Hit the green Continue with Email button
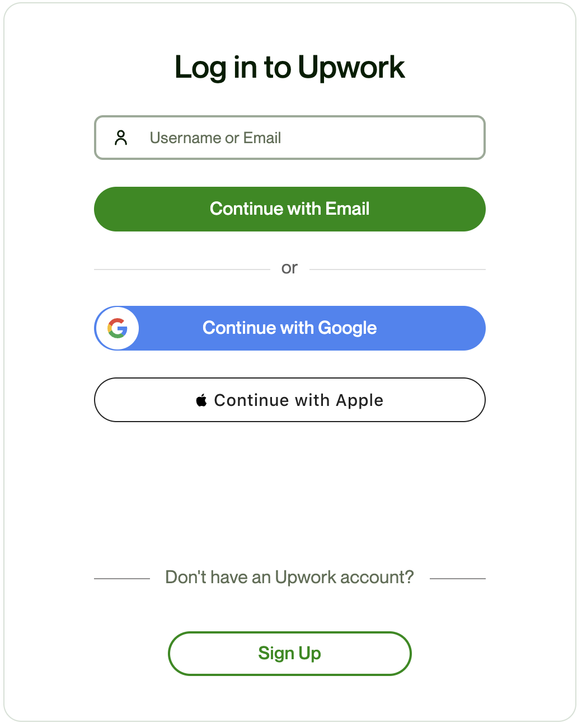The width and height of the screenshot is (582, 728). click(290, 209)
